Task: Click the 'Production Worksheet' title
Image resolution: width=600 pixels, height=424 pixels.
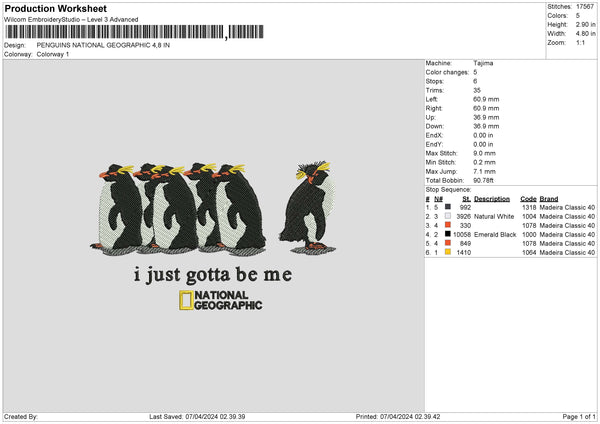Action: 55,9
